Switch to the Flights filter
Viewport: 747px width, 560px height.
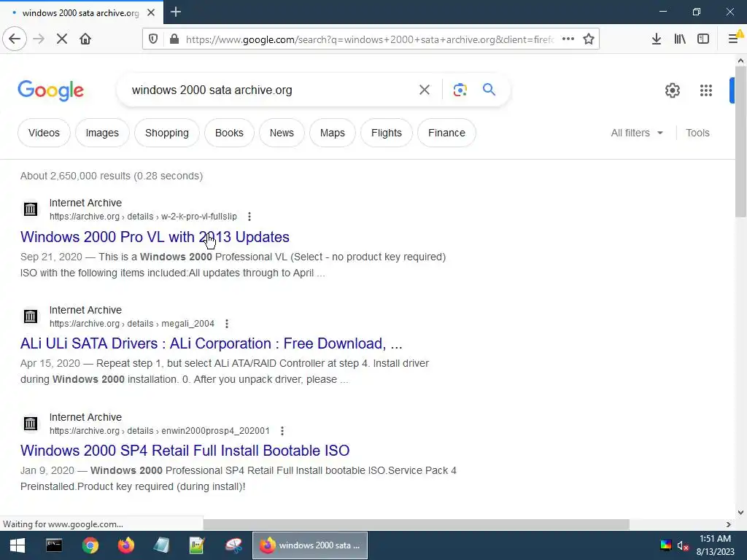point(387,133)
